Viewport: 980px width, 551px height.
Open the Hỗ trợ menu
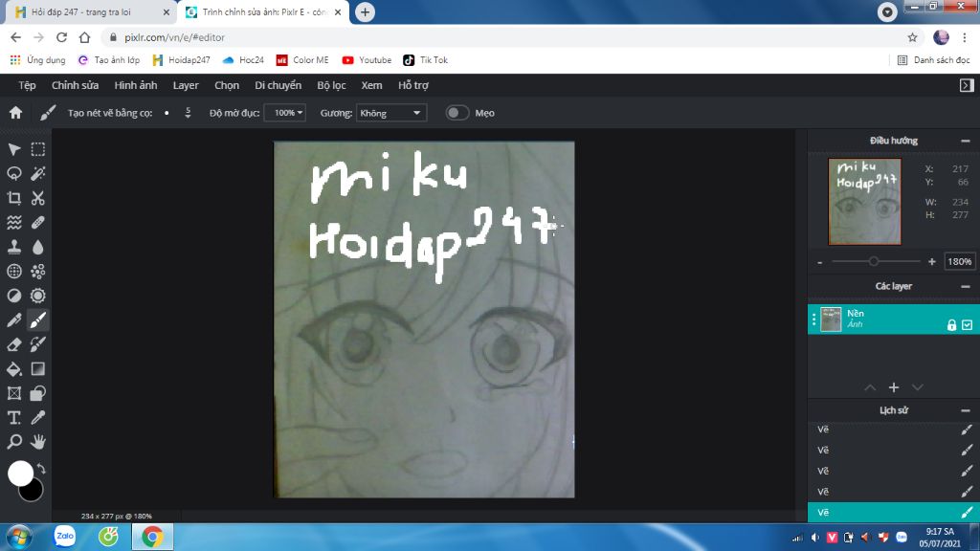[x=413, y=85]
